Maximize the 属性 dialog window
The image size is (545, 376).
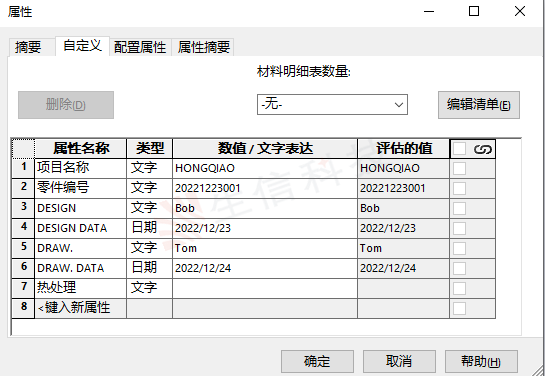[474, 11]
